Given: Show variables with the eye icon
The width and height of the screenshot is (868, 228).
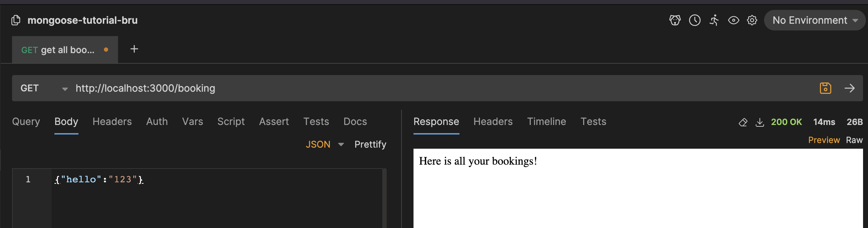Looking at the screenshot, I should [733, 21].
